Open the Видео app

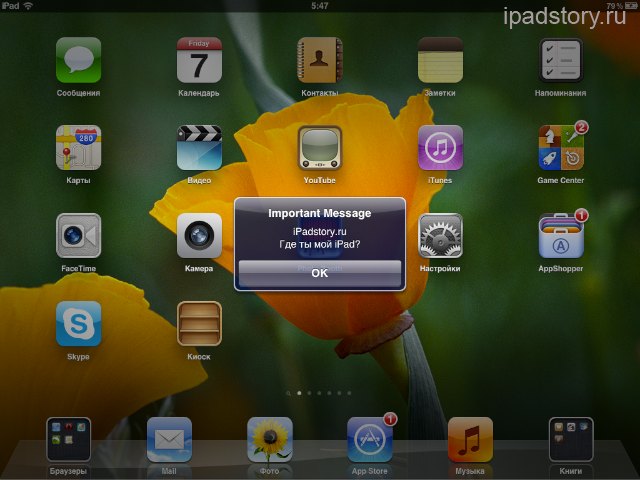(x=199, y=148)
